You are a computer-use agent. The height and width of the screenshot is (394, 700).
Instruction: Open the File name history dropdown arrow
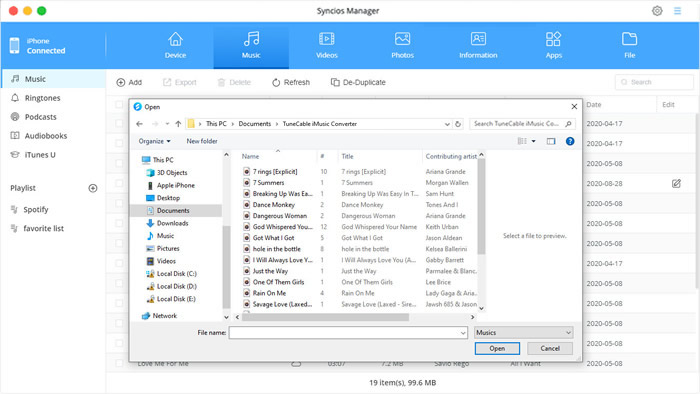pyautogui.click(x=463, y=333)
